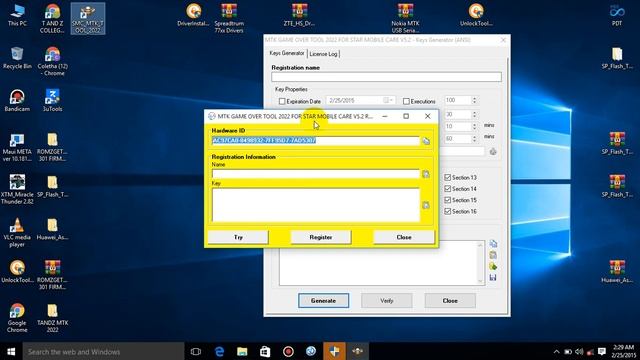Open Bandicam desktop icon

(x=17, y=100)
